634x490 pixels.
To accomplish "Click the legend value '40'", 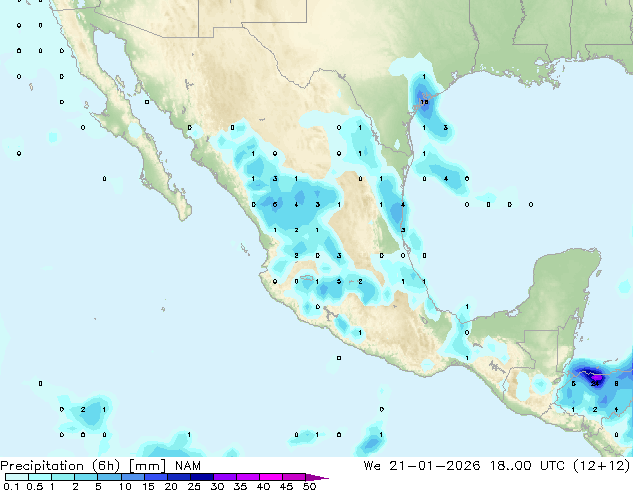I will coord(263,486).
